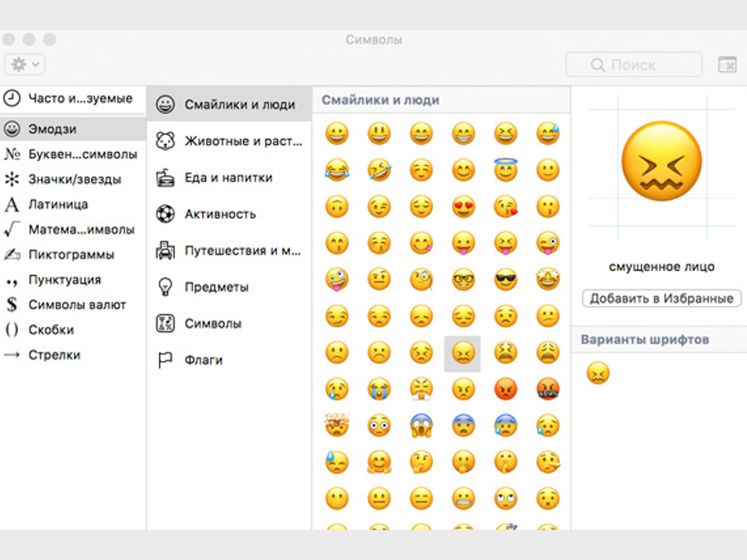Toggle the compact character viewer icon
This screenshot has width=747, height=560.
(727, 65)
